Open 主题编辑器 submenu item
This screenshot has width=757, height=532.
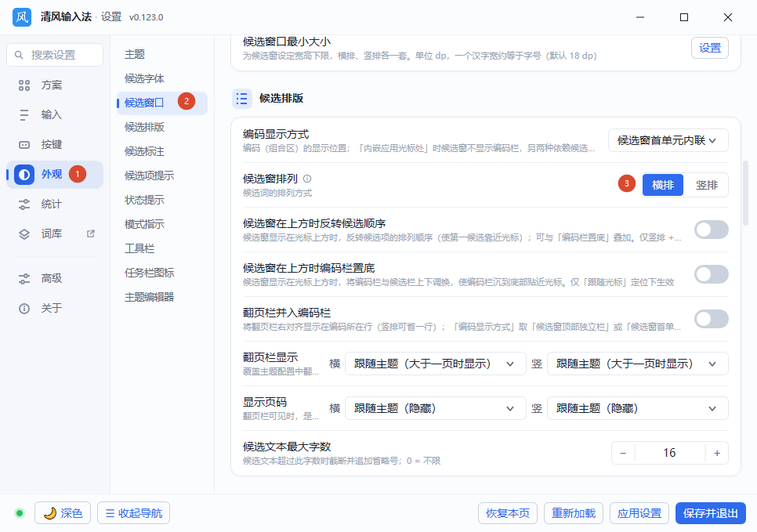149,298
